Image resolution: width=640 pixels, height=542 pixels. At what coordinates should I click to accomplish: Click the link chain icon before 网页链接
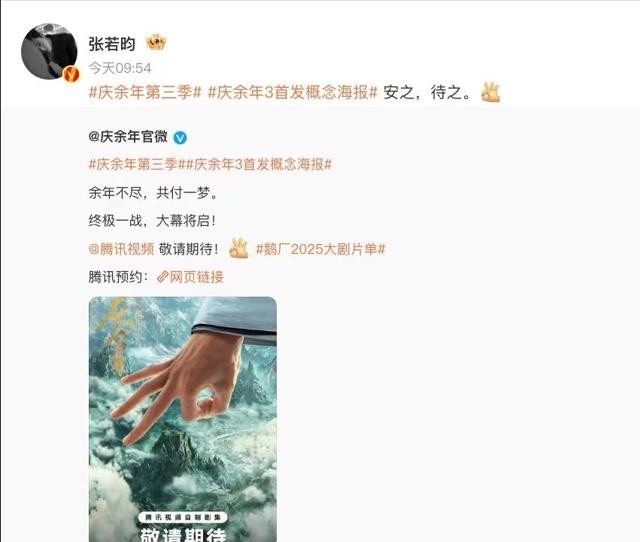(x=162, y=277)
